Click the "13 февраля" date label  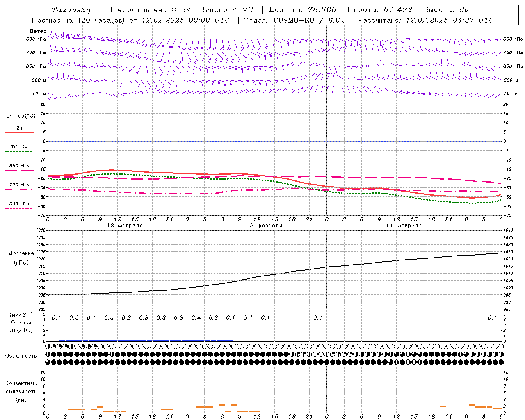264,226
